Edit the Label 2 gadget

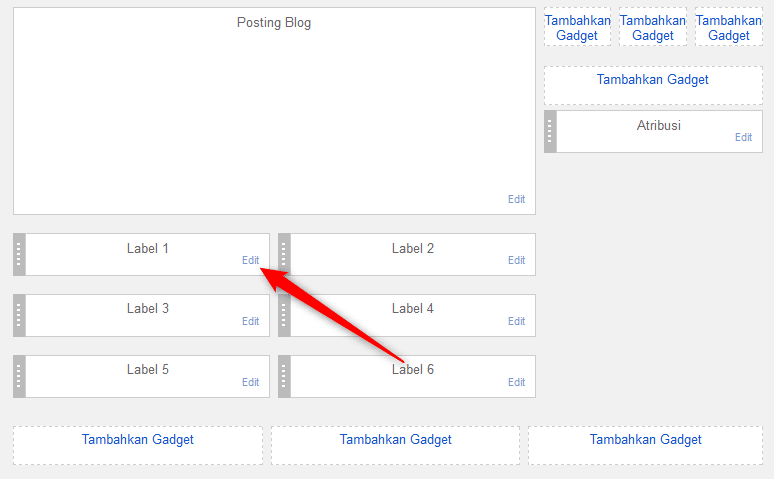point(516,260)
